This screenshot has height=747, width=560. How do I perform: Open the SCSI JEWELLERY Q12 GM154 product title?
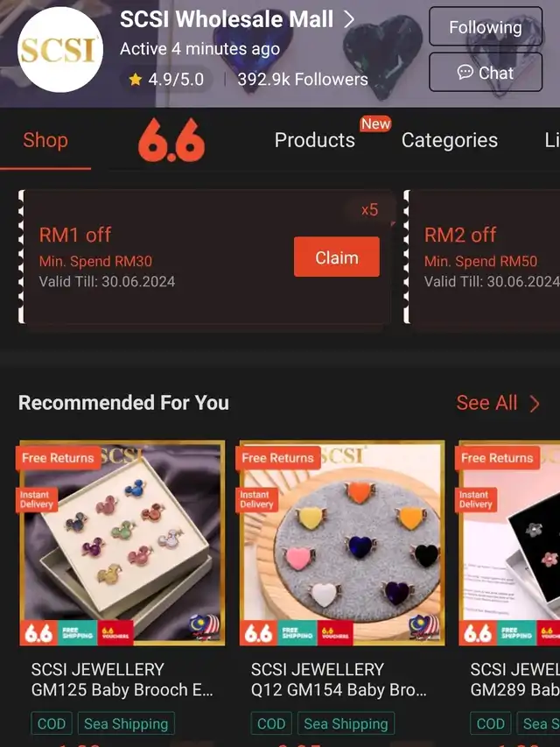coord(339,680)
